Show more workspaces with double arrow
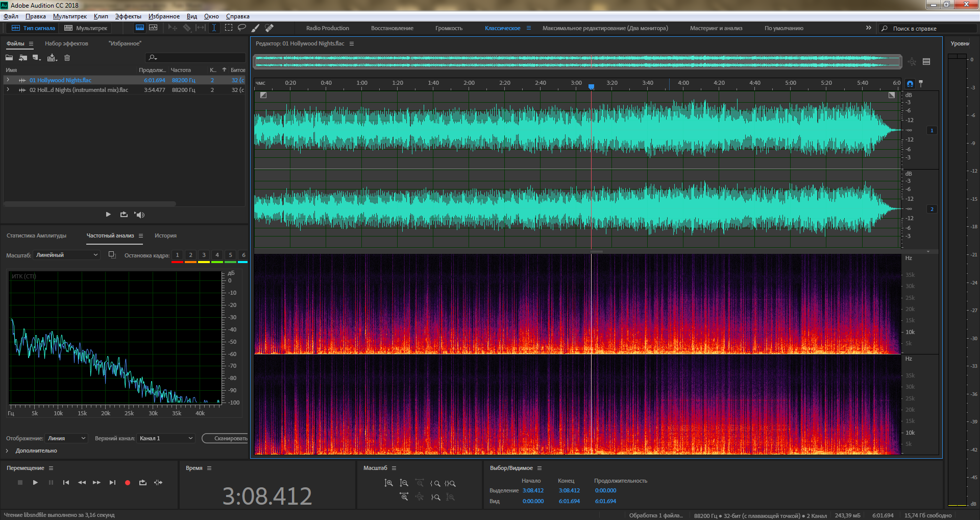 point(869,28)
